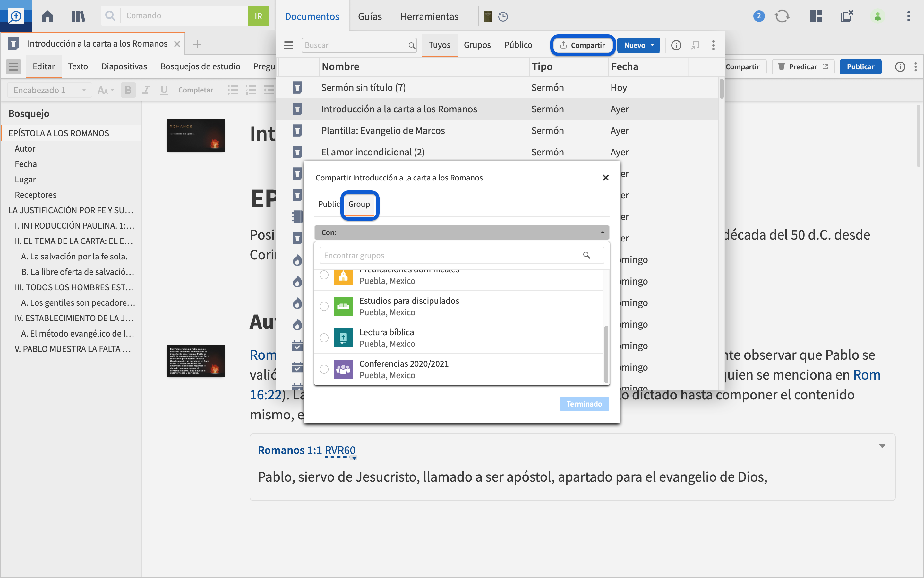Add a new tab with plus icon
The image size is (924, 578).
pos(197,44)
